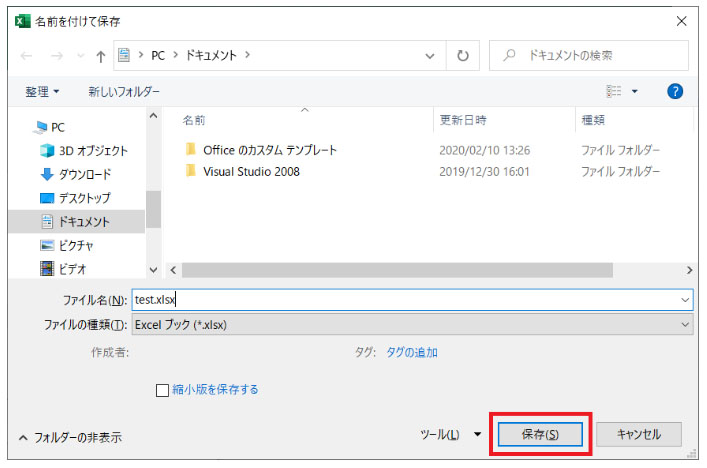This screenshot has height=468, width=707.
Task: Select ドキュメント in the address path
Action: click(x=211, y=55)
